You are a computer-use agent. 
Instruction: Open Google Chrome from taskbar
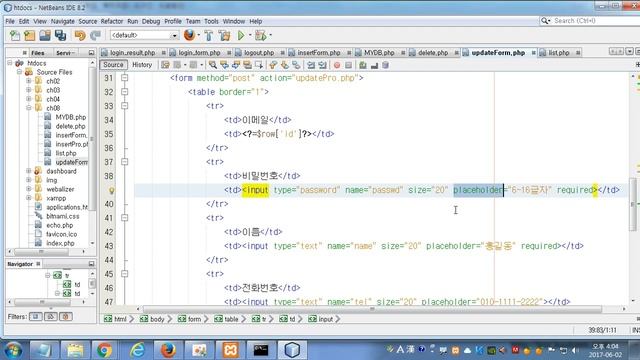(104, 350)
